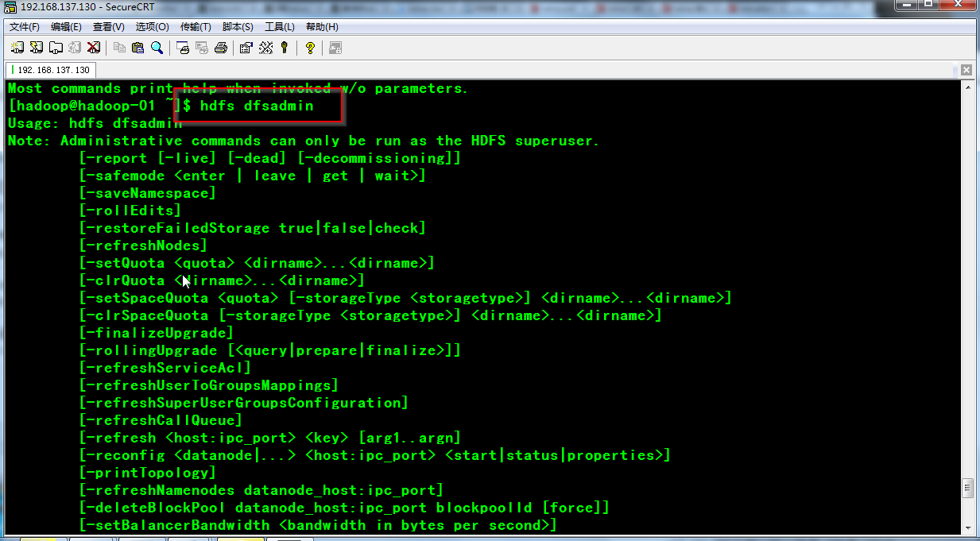This screenshot has height=541, width=980.
Task: Open the 选项(O) menu
Action: (x=151, y=27)
